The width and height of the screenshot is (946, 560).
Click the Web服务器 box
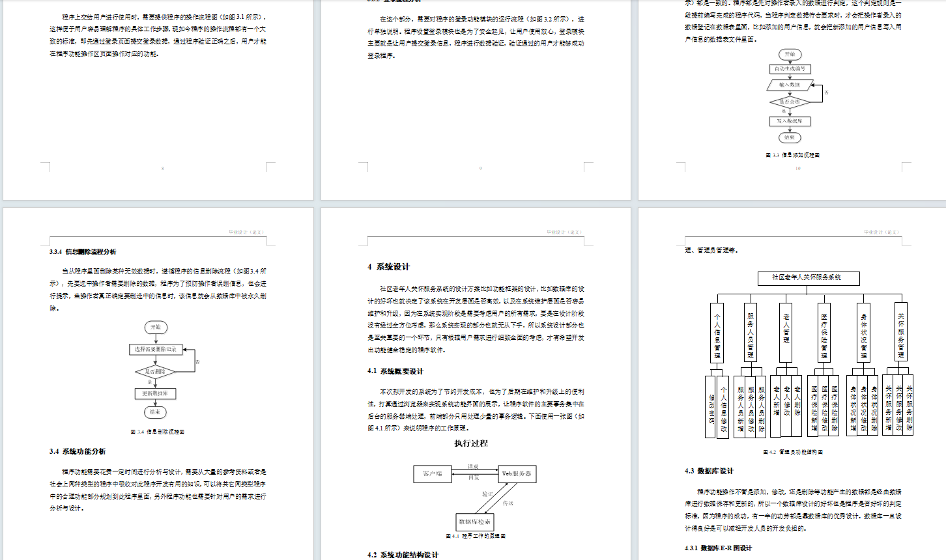pos(517,474)
